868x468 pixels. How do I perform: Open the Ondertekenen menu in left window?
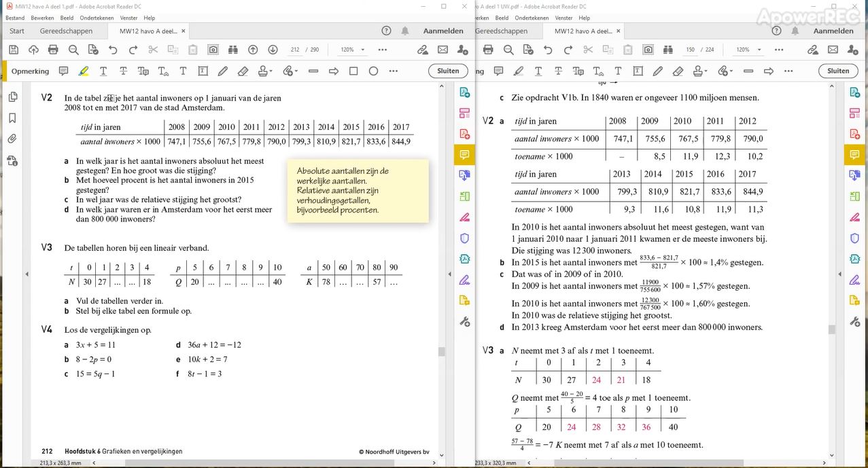(97, 18)
